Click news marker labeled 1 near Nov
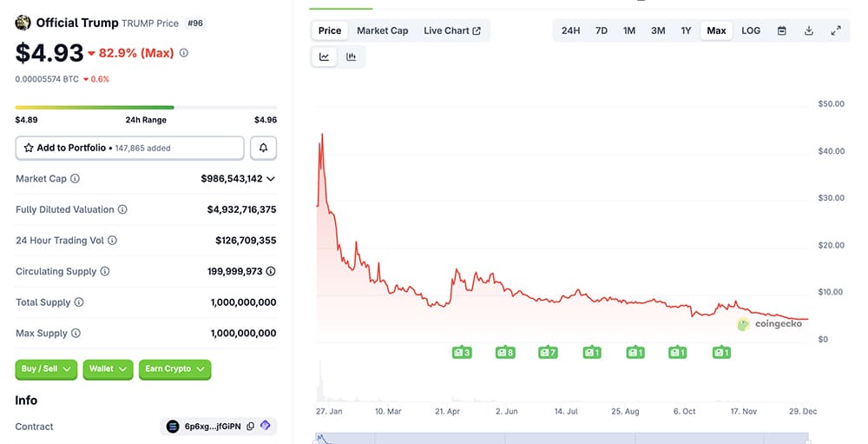This screenshot has height=444, width=868. tap(721, 353)
